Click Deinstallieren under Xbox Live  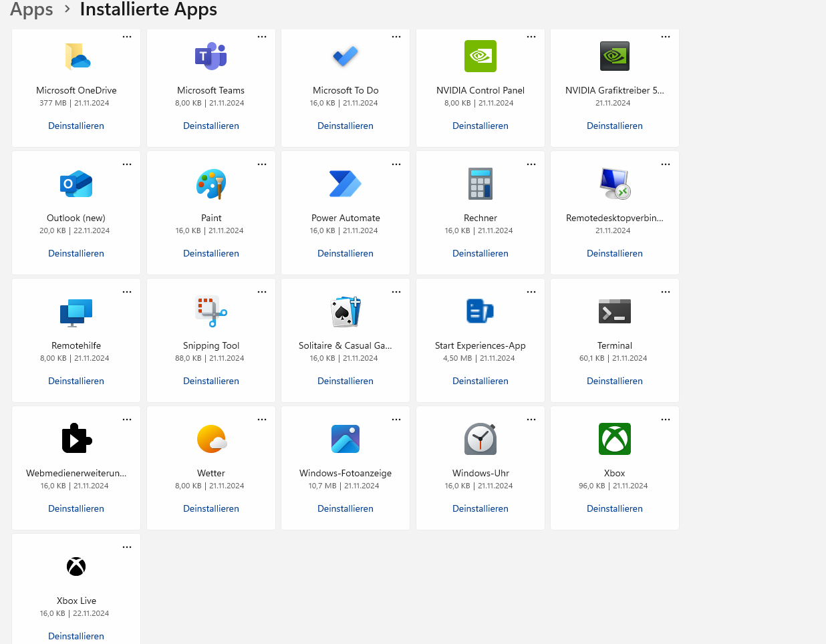(x=76, y=636)
